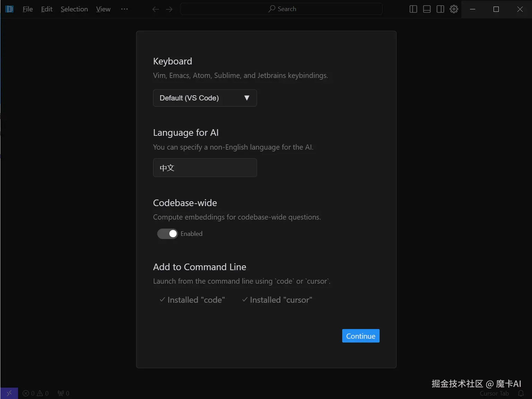Open the Edit menu
This screenshot has width=532, height=399.
click(x=47, y=9)
